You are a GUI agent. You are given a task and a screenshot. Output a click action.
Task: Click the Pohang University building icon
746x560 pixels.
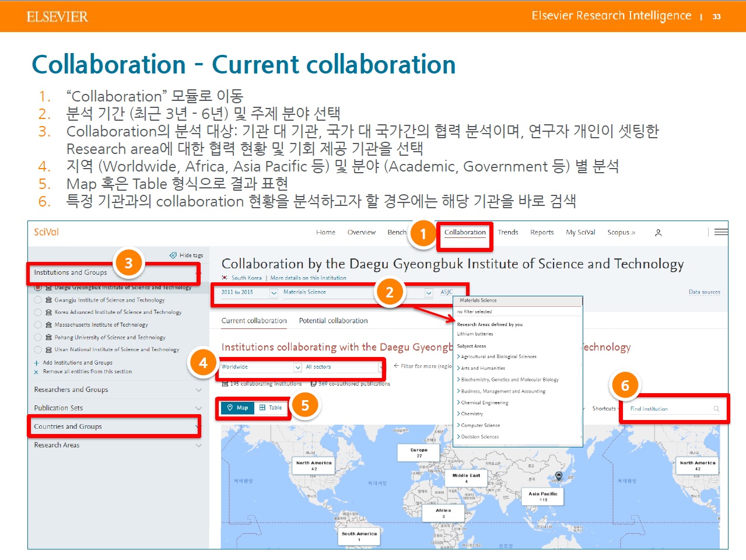tap(49, 337)
